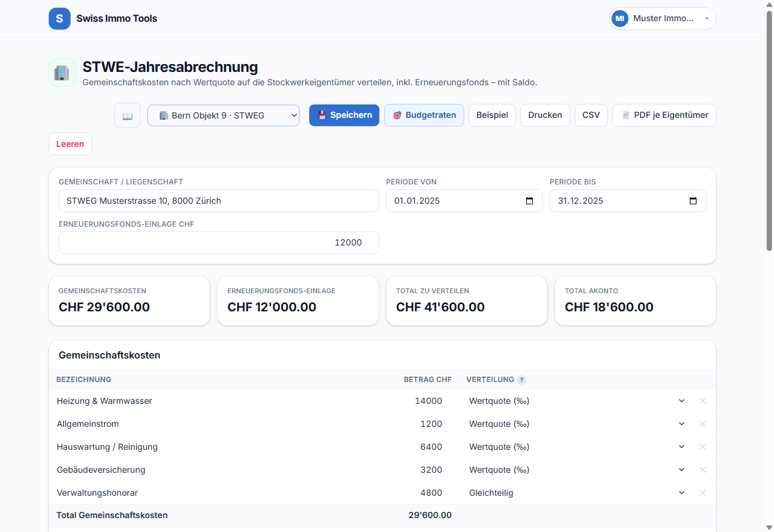Open the book guide icon button
774x532 pixels.
pos(127,115)
